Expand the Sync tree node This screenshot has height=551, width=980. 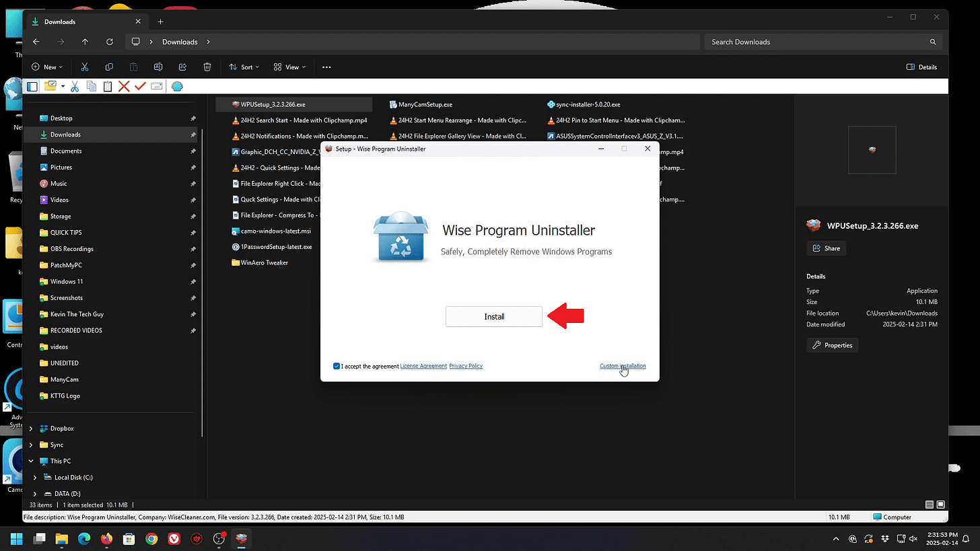tap(31, 445)
